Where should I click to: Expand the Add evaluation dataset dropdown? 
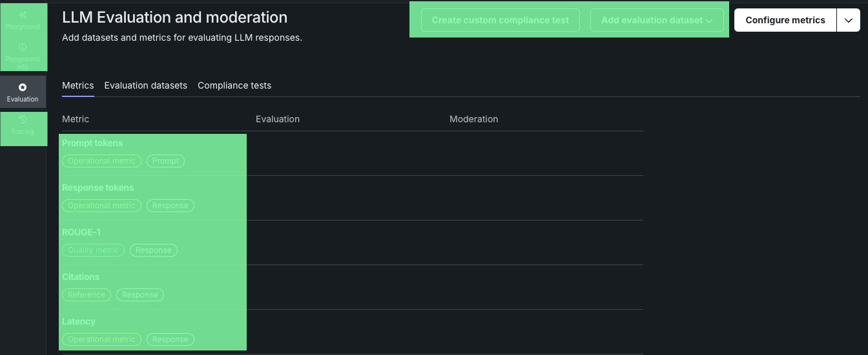coord(657,20)
